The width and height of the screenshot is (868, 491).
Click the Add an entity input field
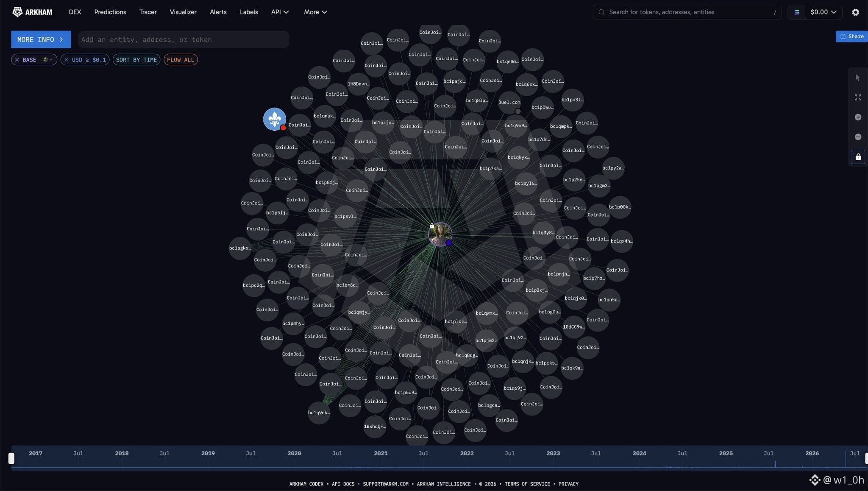pyautogui.click(x=183, y=39)
